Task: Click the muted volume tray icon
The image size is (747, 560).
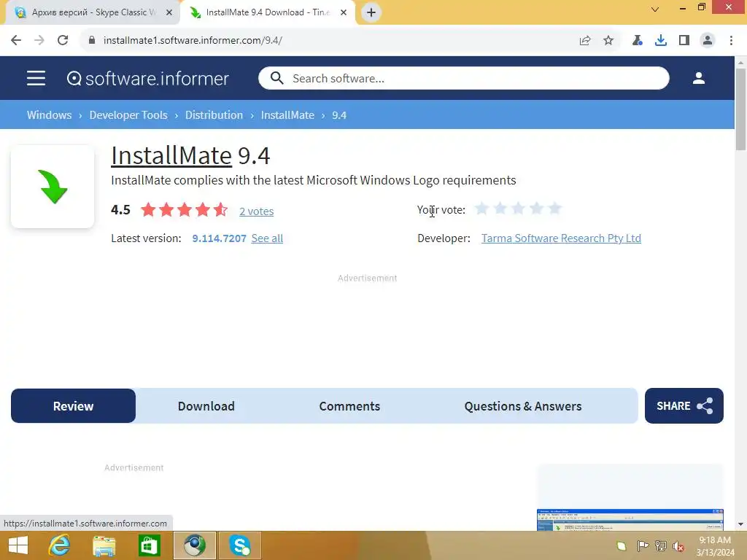Action: [x=678, y=545]
